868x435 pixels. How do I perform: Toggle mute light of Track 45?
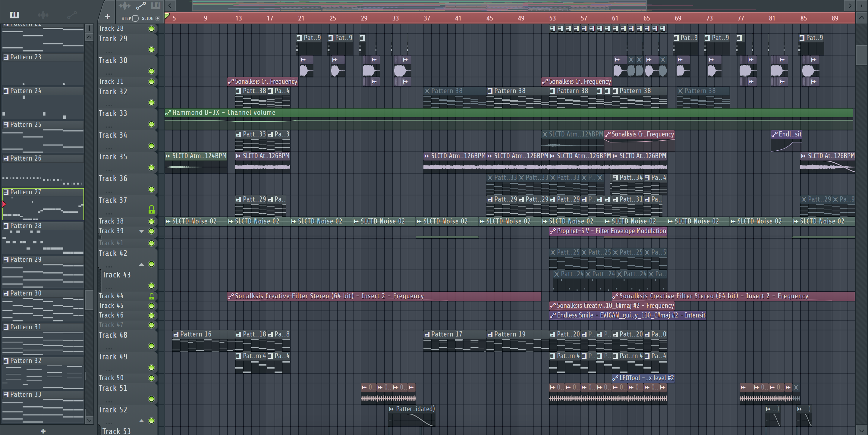click(x=152, y=306)
